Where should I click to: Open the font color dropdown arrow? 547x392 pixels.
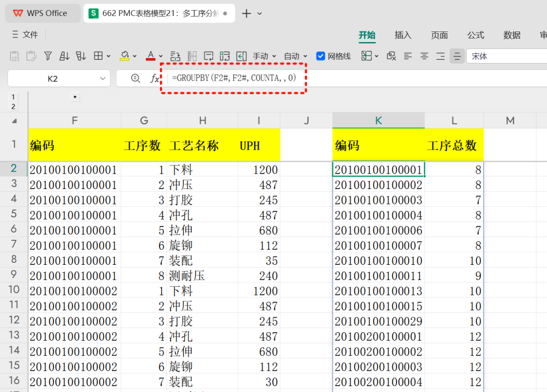161,56
